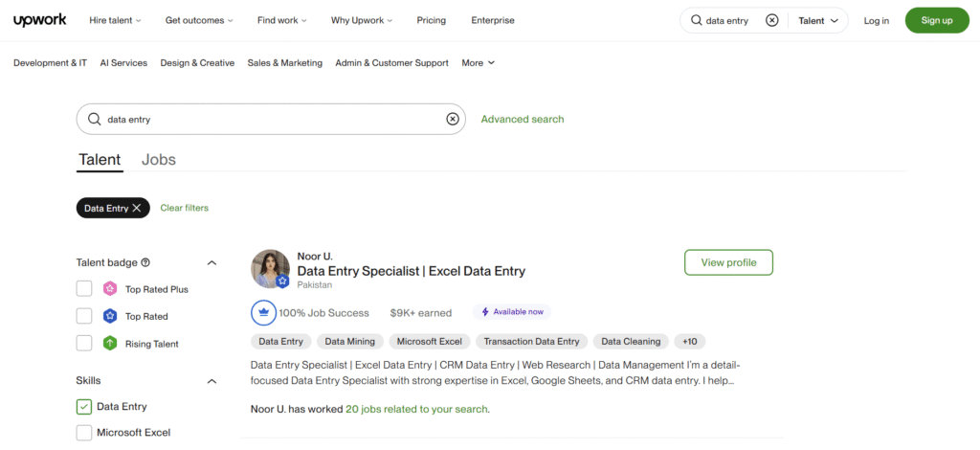Open the 20 jobs related link
The image size is (980, 450).
(x=417, y=410)
